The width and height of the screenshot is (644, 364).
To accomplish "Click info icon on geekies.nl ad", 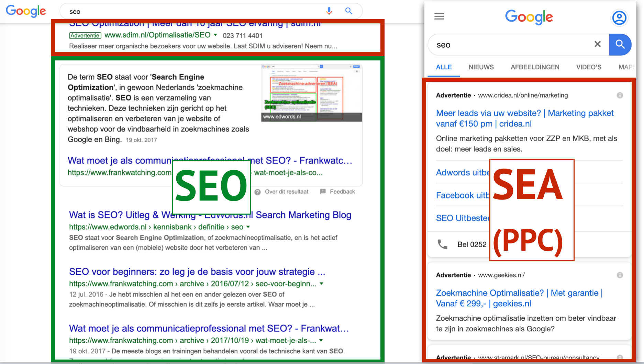I will coord(620,275).
